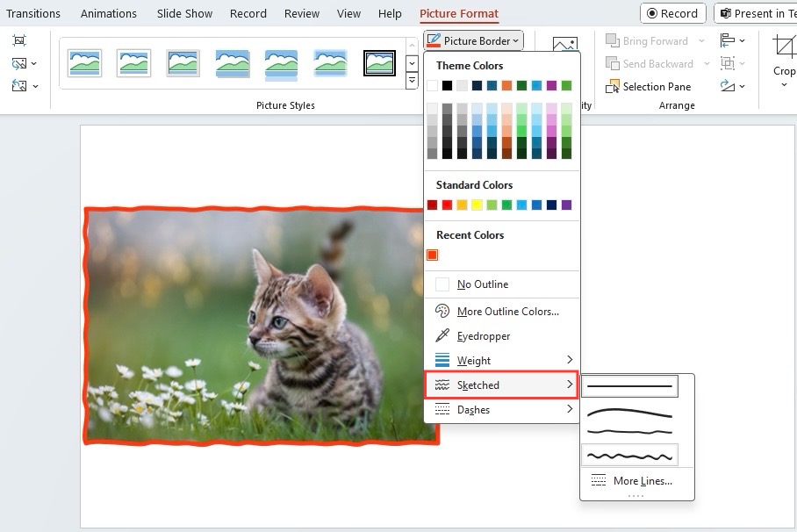797x532 pixels.
Task: Click the Compress Pictures icon
Action: coord(18,40)
